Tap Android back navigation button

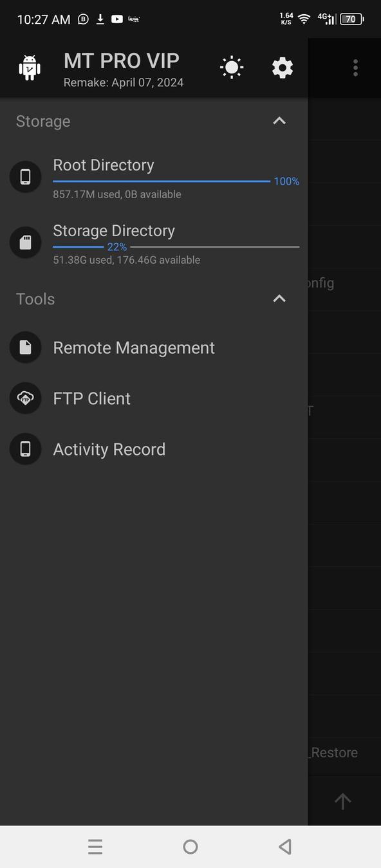tap(285, 847)
